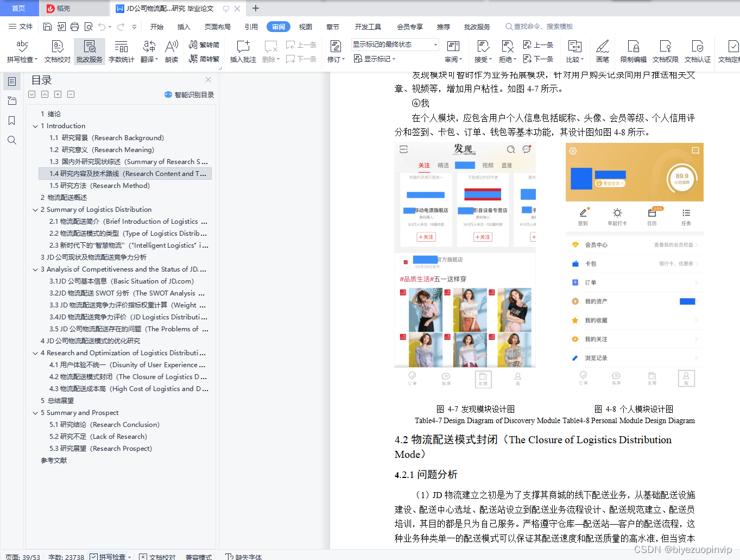Click the 接受 accept change icon
The image size is (740, 560).
pos(483,47)
